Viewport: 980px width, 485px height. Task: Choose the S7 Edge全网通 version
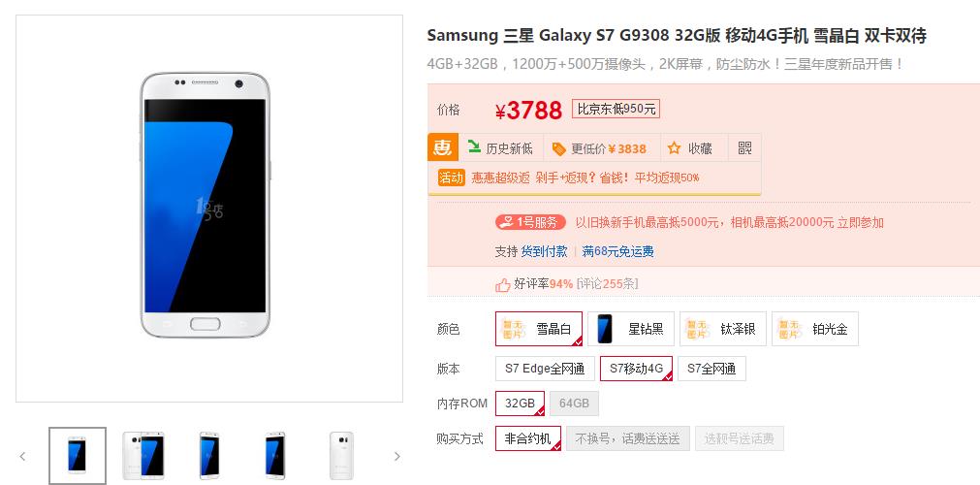click(545, 369)
